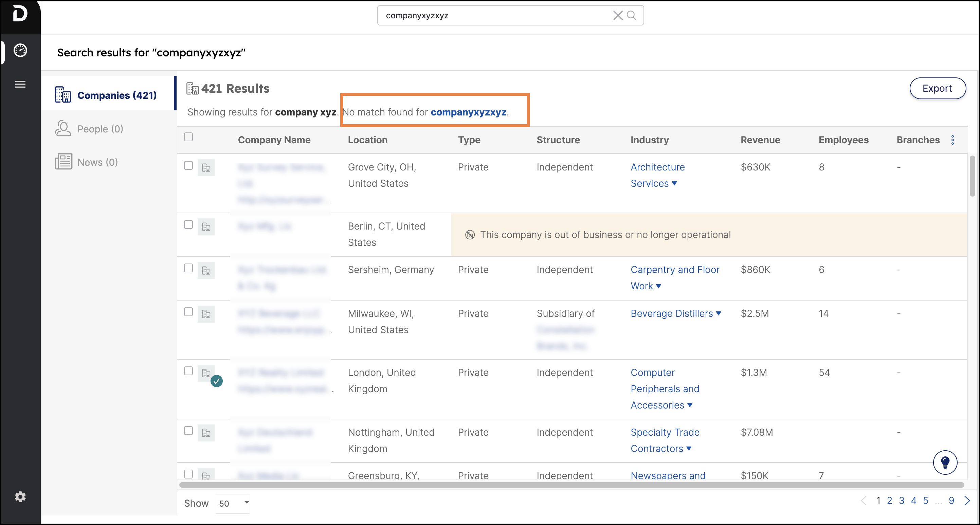Click verified company icon in London row
Screen dimensions: 980x525
coord(206,373)
